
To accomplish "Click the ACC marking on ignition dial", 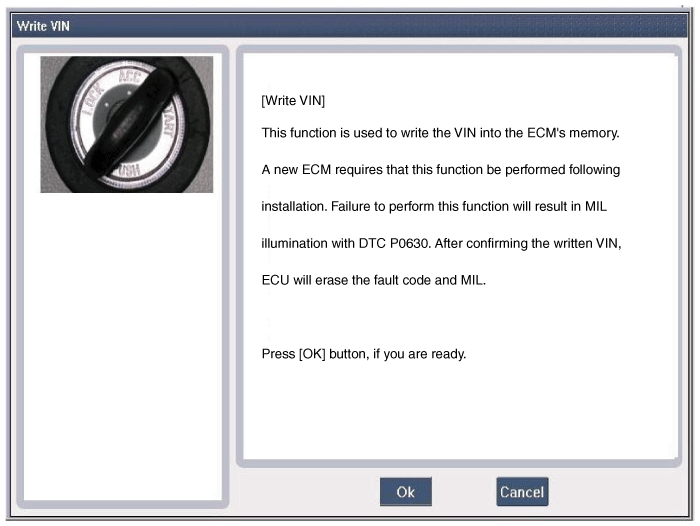I will pos(129,75).
